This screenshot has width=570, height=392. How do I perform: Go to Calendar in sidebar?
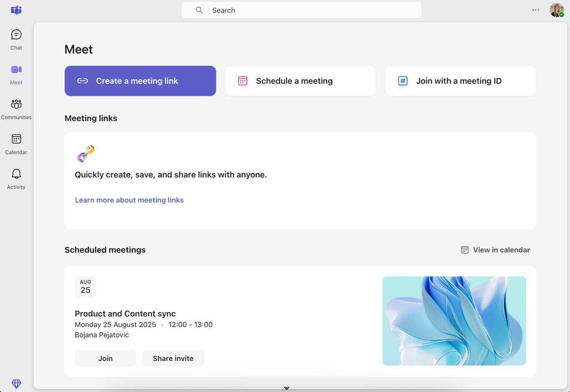[16, 140]
